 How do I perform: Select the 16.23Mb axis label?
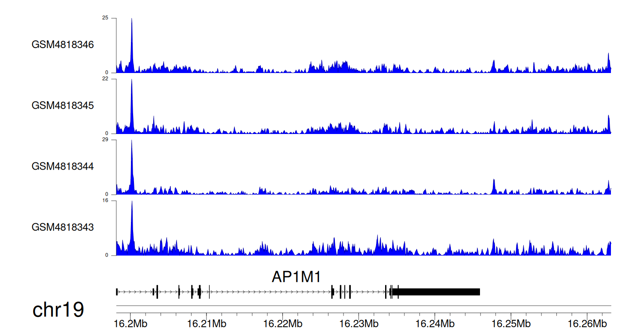pyautogui.click(x=358, y=323)
